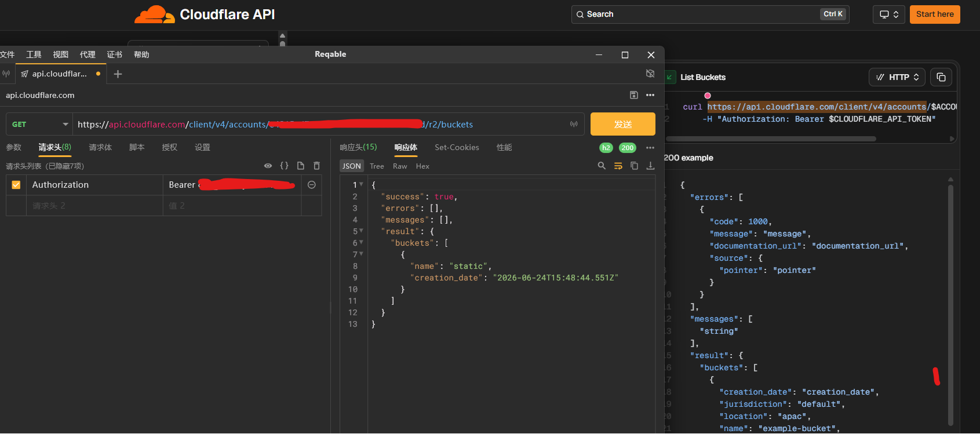
Task: Open the 工具 menu
Action: [34, 54]
